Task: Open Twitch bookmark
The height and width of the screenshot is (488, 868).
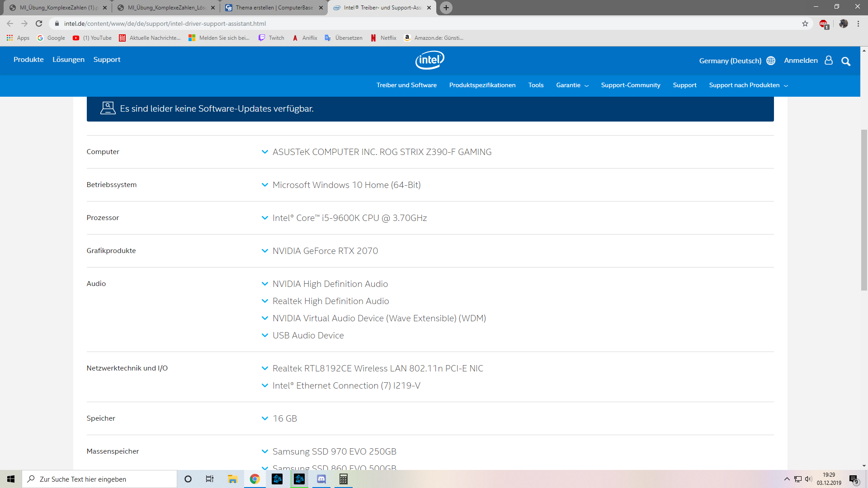Action: click(271, 38)
